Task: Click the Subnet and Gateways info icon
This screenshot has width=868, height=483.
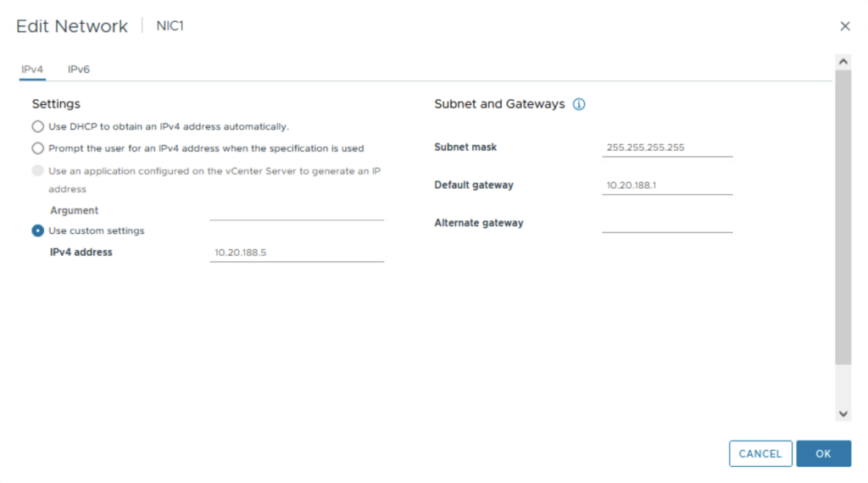Action: [580, 104]
